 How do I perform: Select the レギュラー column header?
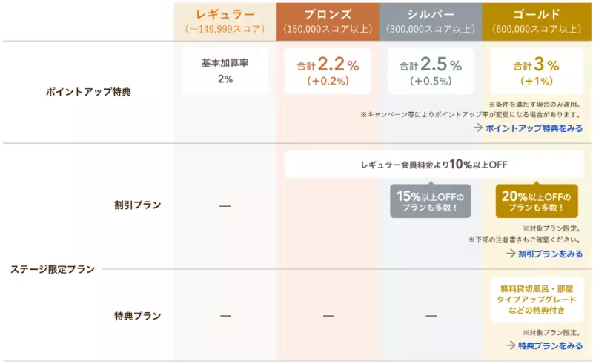click(225, 21)
